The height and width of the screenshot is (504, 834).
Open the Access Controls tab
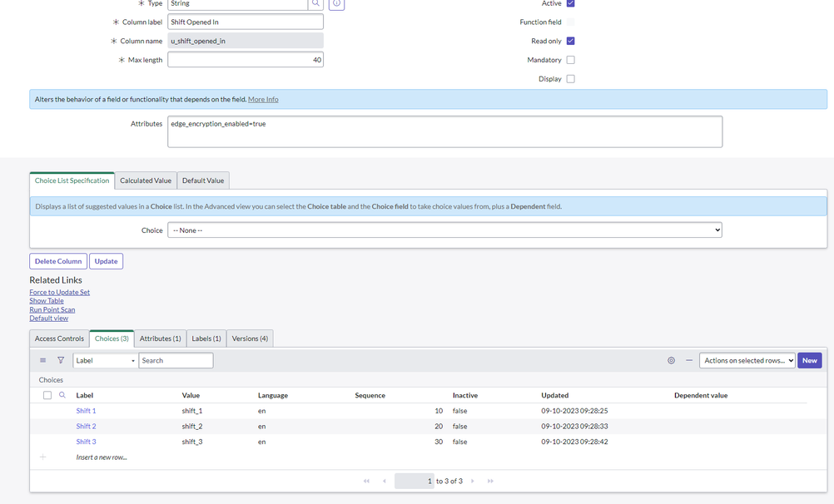point(60,338)
